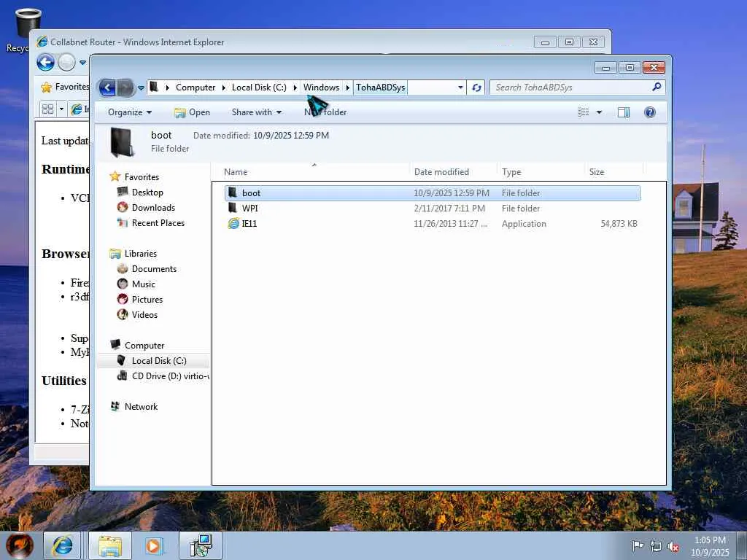Select Computer in the address breadcrumb
The height and width of the screenshot is (560, 747).
tap(196, 87)
